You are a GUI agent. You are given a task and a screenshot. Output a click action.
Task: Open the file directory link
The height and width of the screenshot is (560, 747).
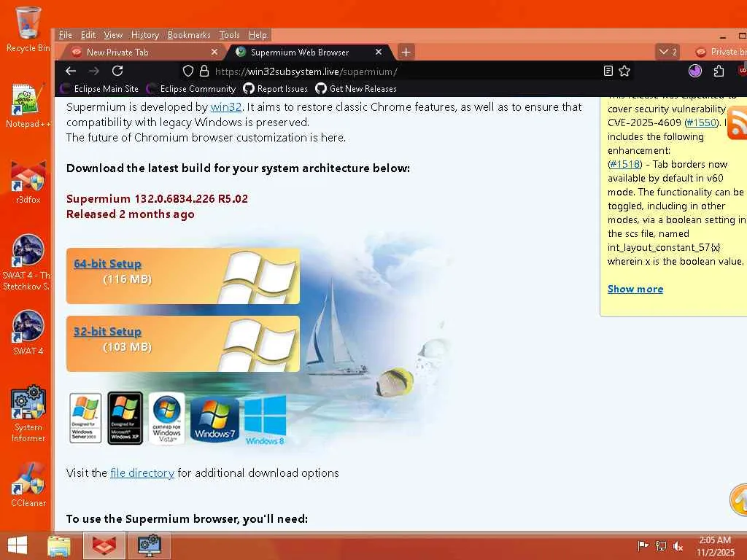pyautogui.click(x=142, y=472)
